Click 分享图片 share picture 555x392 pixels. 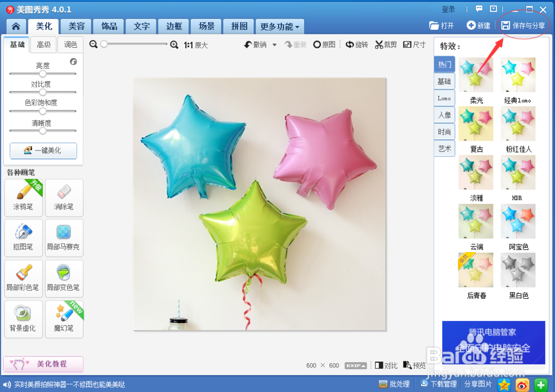(478, 384)
